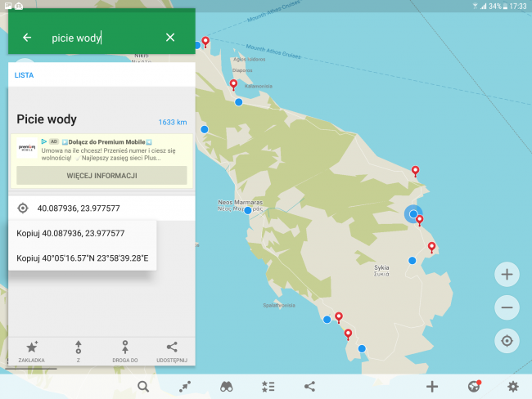Open route planning in bottom toolbar
The height and width of the screenshot is (399, 532).
(x=185, y=387)
